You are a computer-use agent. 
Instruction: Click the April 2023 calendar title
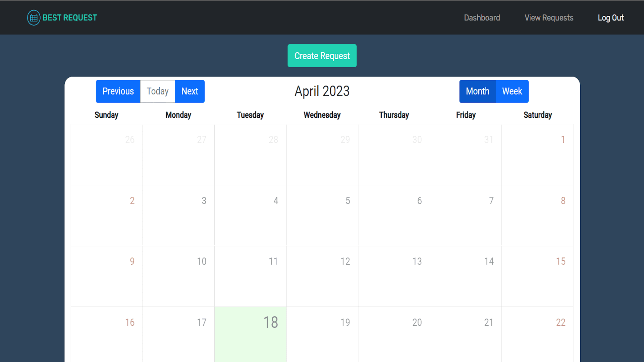point(322,91)
